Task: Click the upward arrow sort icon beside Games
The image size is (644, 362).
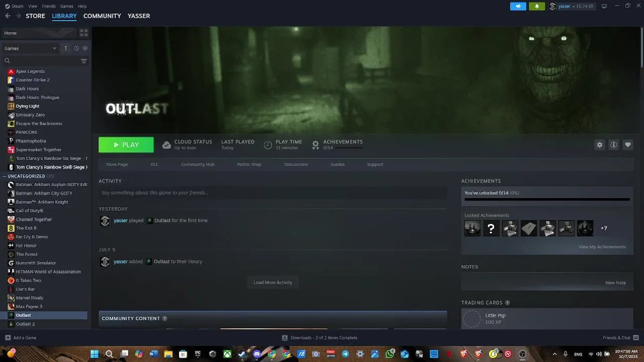Action: 65,48
